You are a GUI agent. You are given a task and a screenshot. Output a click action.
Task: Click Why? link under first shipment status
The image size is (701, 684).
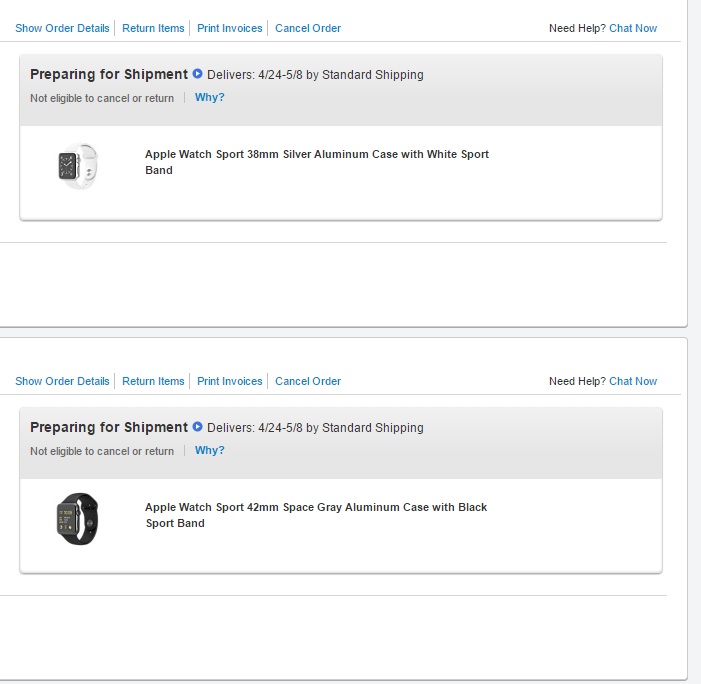click(x=210, y=97)
